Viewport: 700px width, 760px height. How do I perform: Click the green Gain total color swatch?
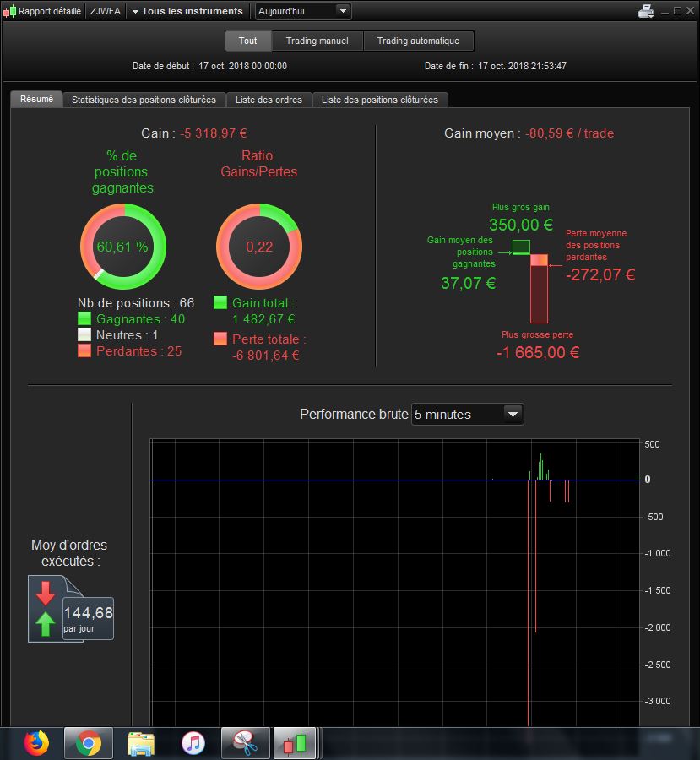(220, 303)
